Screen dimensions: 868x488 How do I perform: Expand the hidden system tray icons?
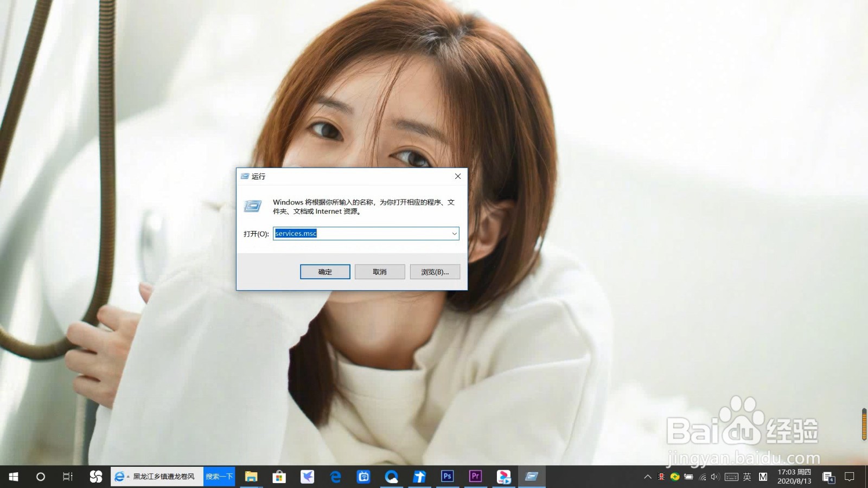pos(647,478)
